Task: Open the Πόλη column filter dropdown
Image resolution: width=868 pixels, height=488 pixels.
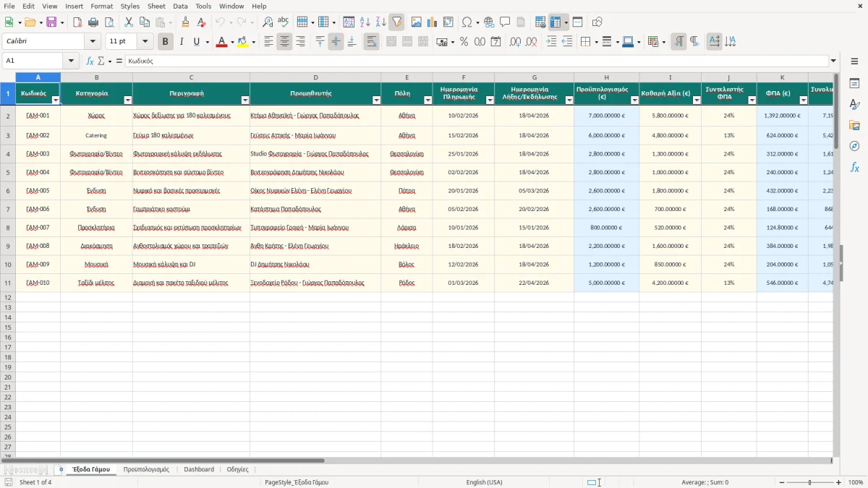Action: pos(428,100)
